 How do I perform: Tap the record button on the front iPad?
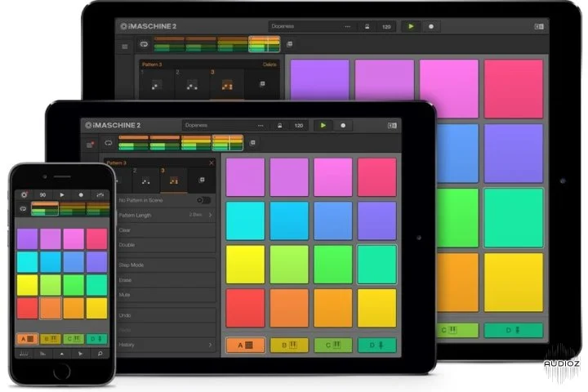tap(343, 125)
